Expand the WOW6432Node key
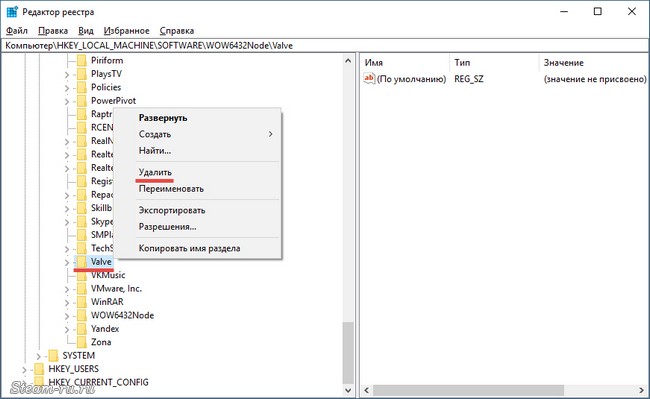This screenshot has width=650, height=399. (67, 316)
